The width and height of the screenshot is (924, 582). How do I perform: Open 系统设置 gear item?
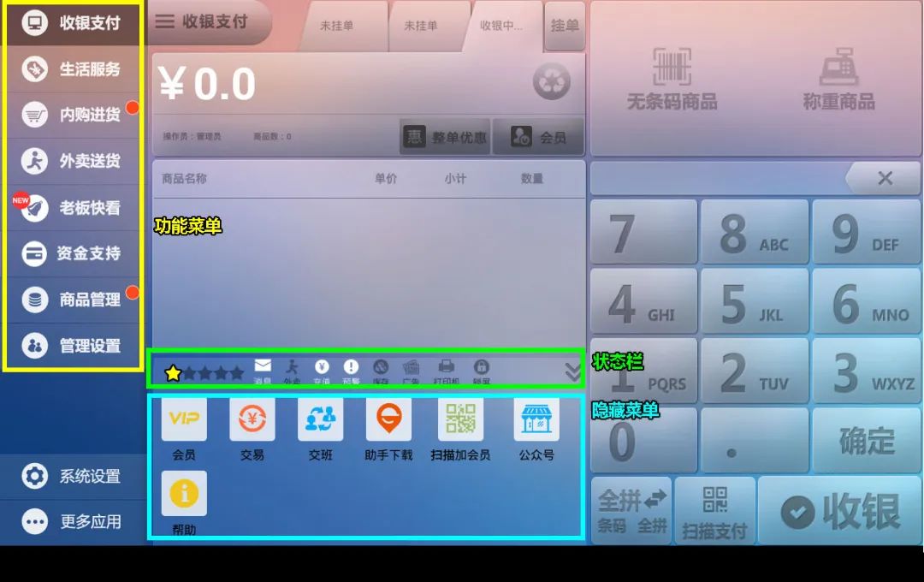pyautogui.click(x=73, y=476)
